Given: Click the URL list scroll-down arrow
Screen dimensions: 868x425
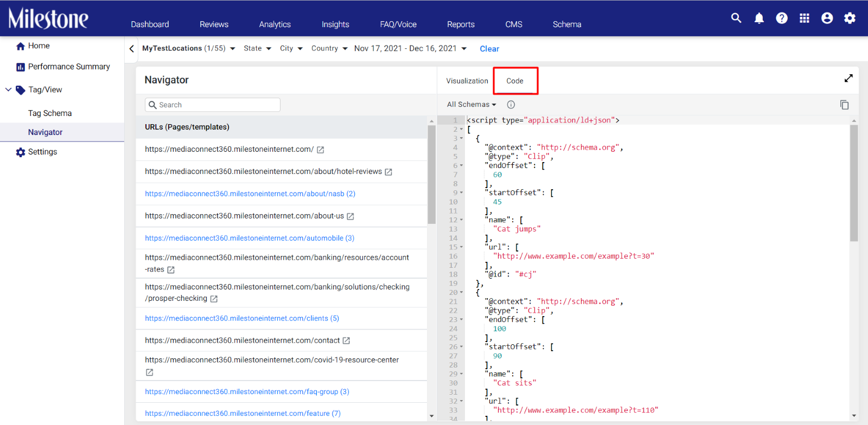Looking at the screenshot, I should [x=432, y=416].
